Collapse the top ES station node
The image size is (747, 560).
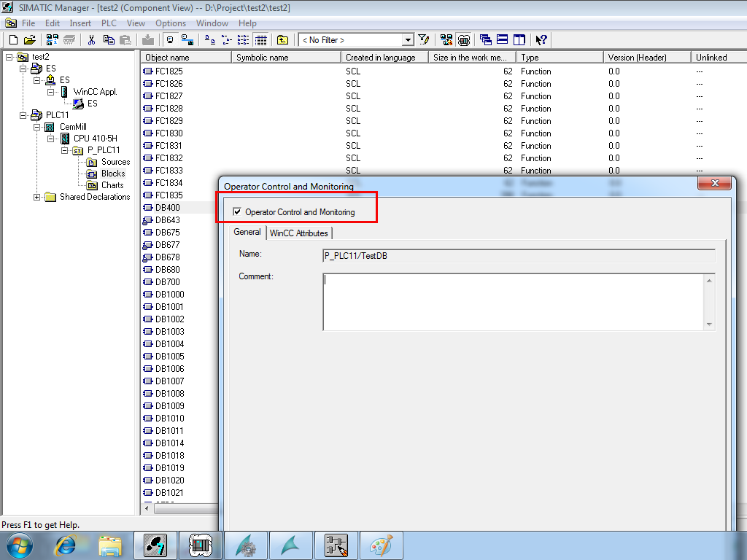[x=23, y=69]
